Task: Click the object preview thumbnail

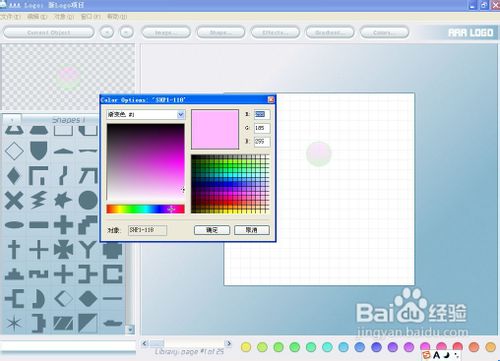Action: pyautogui.click(x=68, y=77)
